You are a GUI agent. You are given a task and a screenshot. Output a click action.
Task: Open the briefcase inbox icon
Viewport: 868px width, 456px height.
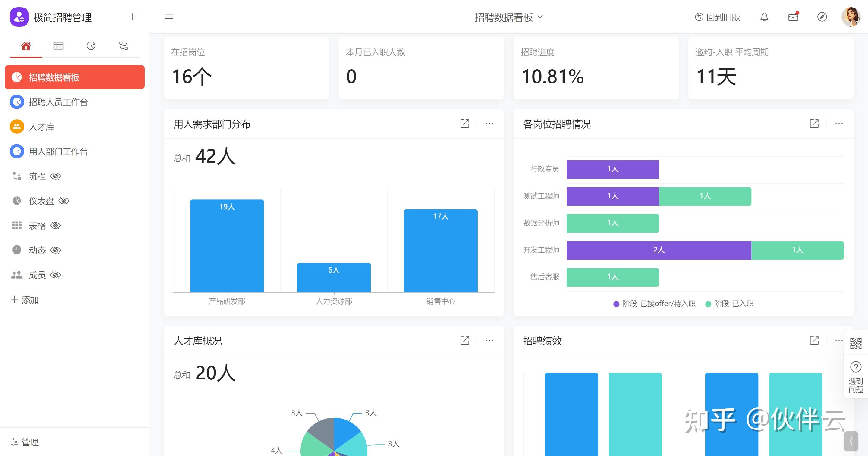pos(793,17)
